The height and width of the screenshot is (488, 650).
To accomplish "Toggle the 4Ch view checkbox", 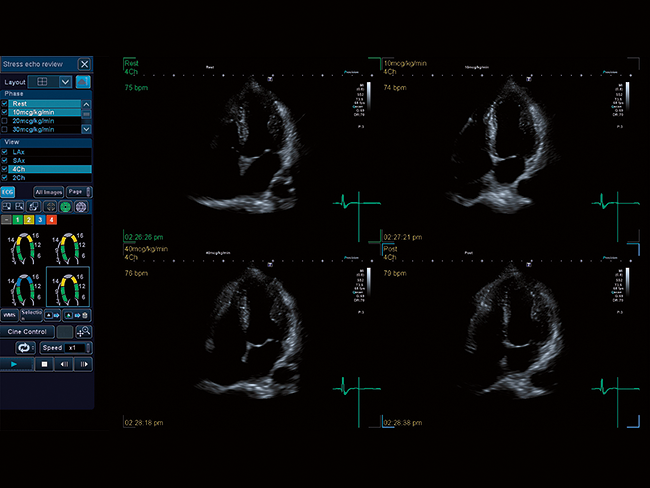I will [5, 169].
